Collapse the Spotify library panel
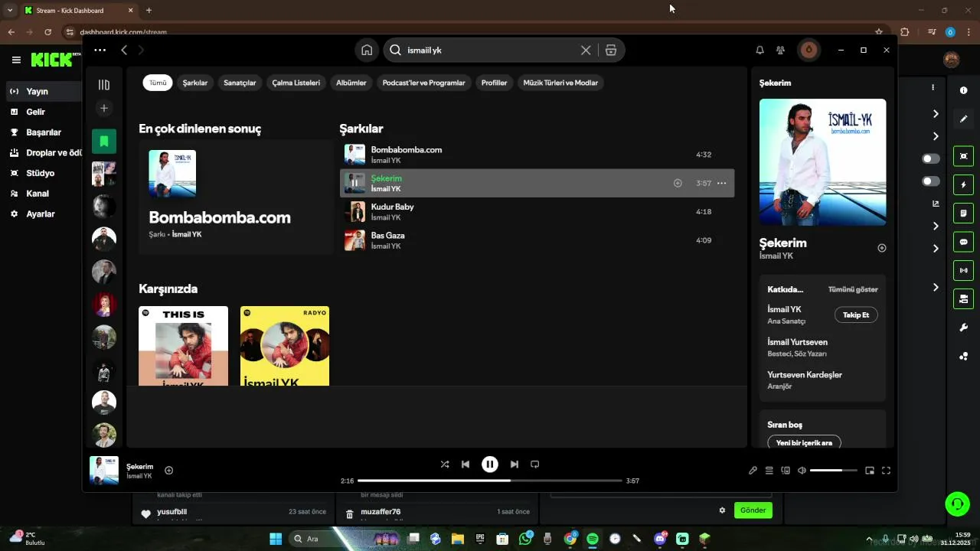Screen dimensions: 980x551 coord(104,85)
